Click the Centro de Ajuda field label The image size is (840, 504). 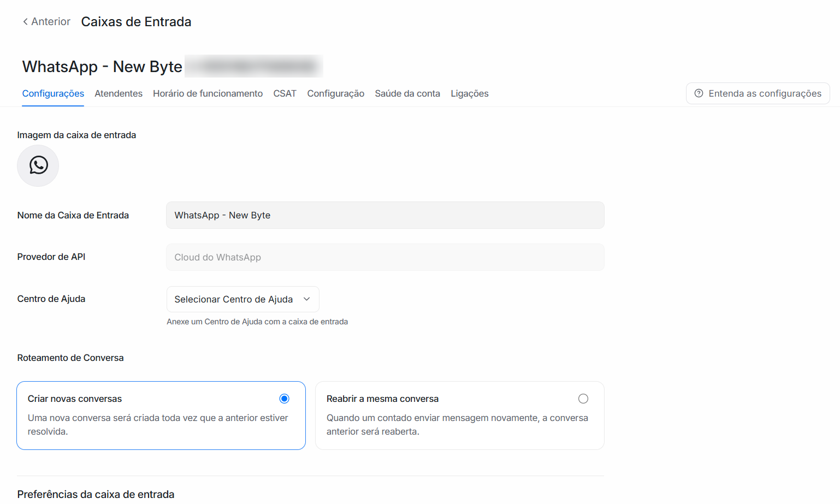[51, 299]
